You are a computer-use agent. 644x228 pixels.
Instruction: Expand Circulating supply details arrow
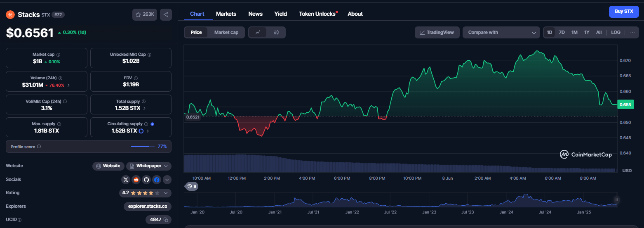148,131
